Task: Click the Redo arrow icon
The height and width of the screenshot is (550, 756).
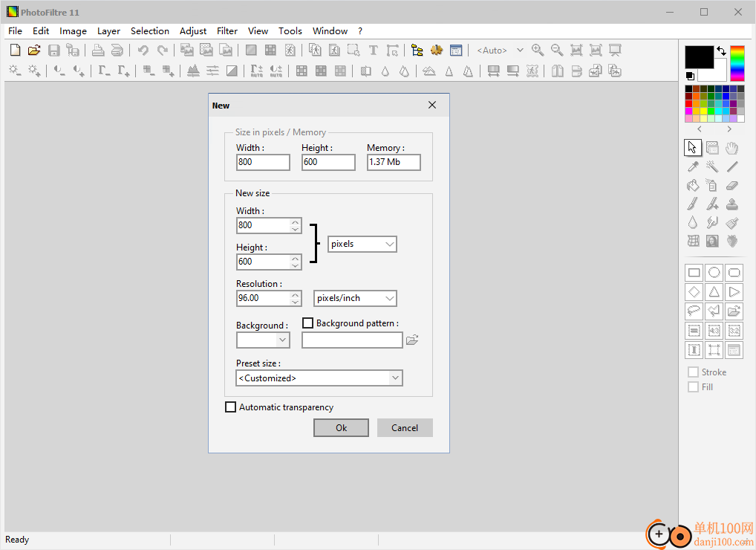Action: [x=163, y=51]
